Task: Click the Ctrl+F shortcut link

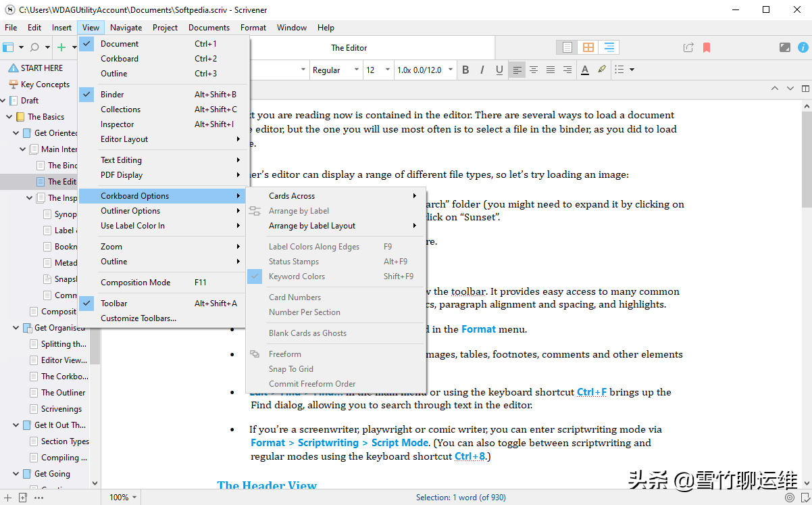Action: click(x=592, y=392)
